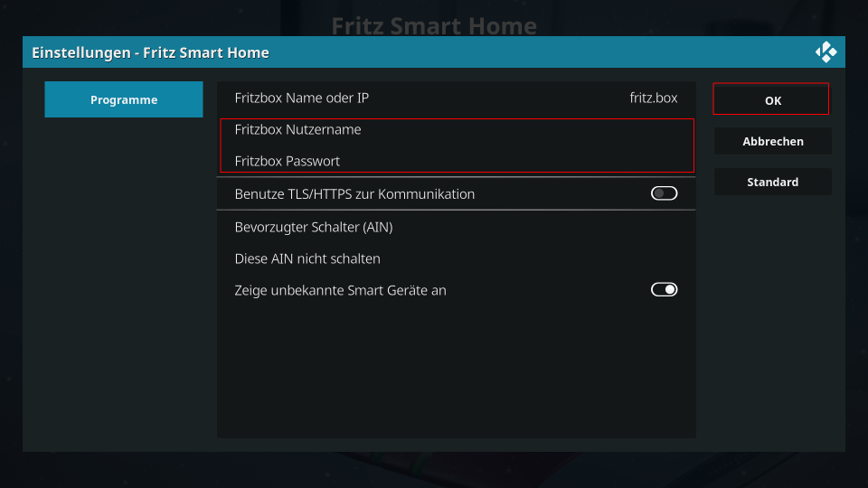This screenshot has height=488, width=868.
Task: Click the Kodi logo icon in header
Action: tap(826, 52)
